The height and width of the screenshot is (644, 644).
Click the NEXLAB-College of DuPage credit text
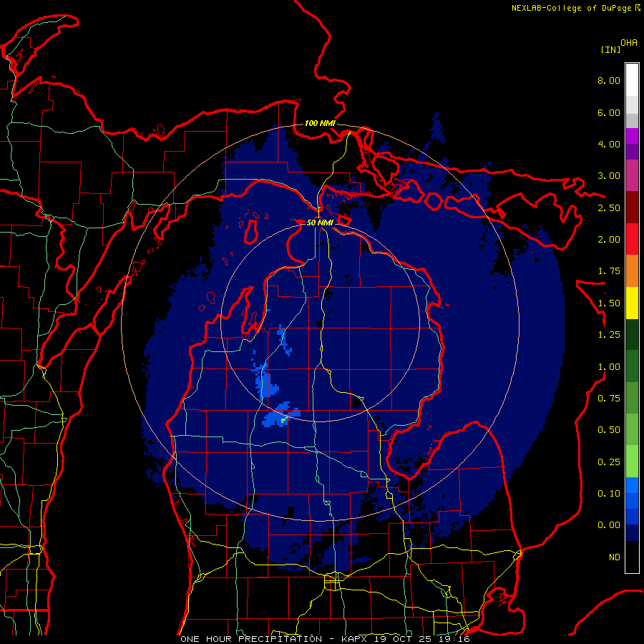pyautogui.click(x=571, y=8)
